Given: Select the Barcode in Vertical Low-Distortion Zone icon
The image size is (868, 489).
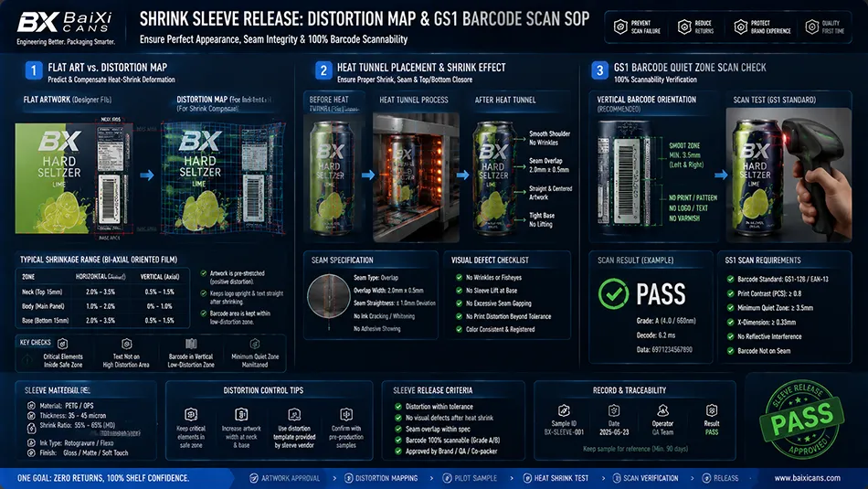Looking at the screenshot, I should [x=191, y=344].
